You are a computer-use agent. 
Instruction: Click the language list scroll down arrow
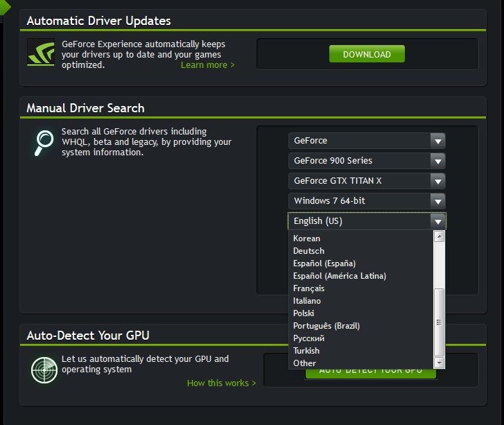coord(439,363)
